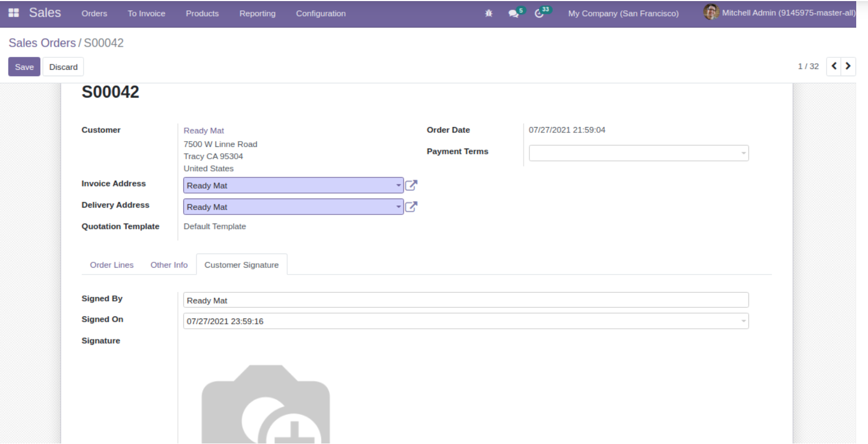This screenshot has width=868, height=444.
Task: Discard changes to the order
Action: click(x=63, y=67)
